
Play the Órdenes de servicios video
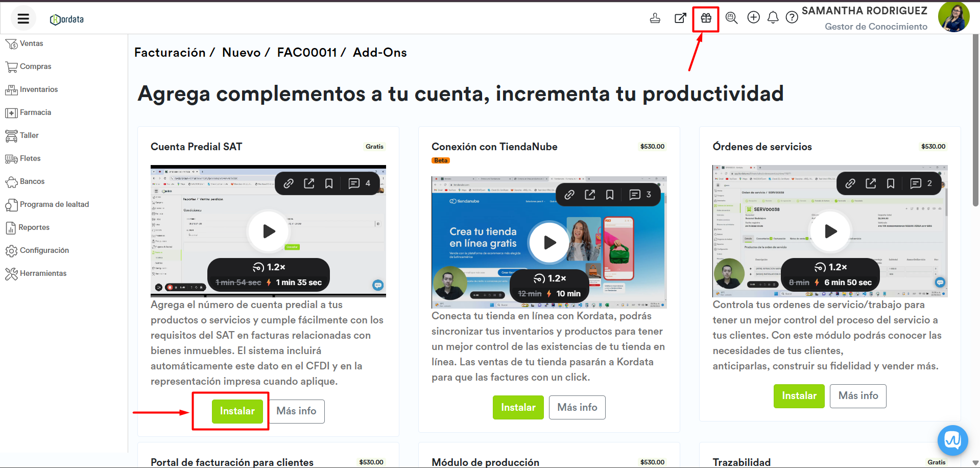tap(830, 231)
